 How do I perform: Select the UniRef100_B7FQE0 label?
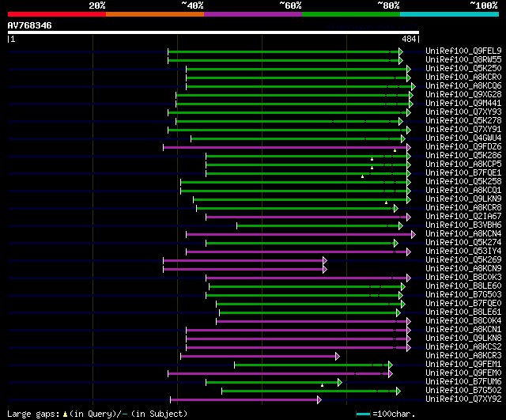pos(463,304)
